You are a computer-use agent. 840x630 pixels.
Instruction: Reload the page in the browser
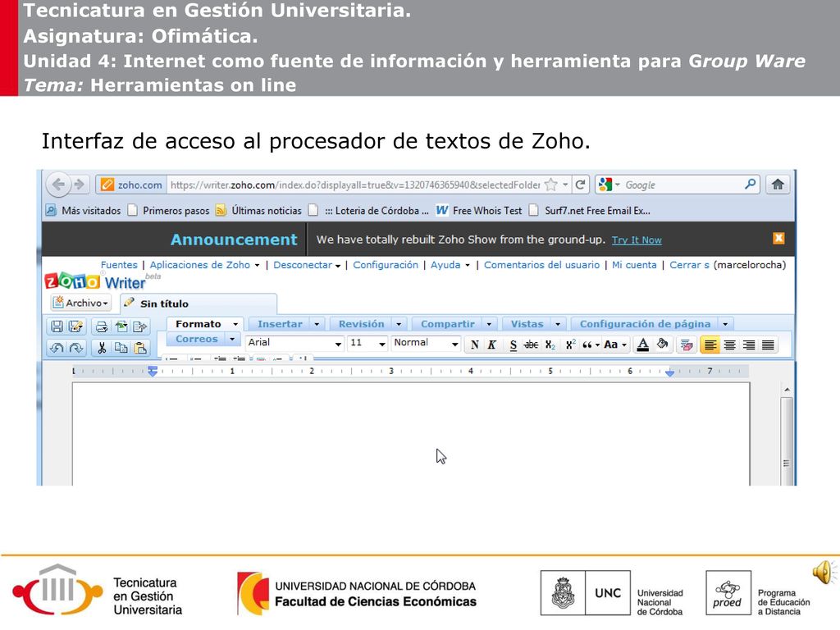point(580,185)
